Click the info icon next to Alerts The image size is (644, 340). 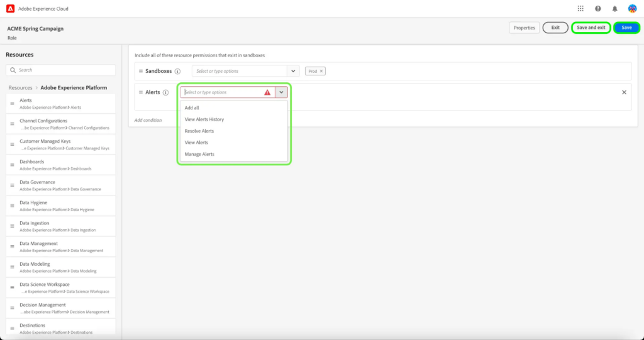coord(165,93)
